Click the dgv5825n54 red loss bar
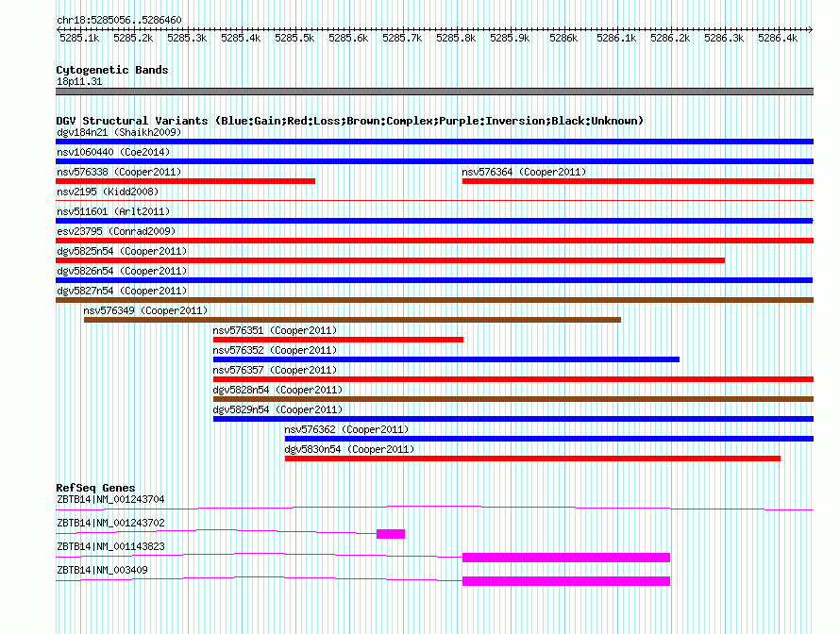The height and width of the screenshot is (634, 840). point(390,260)
